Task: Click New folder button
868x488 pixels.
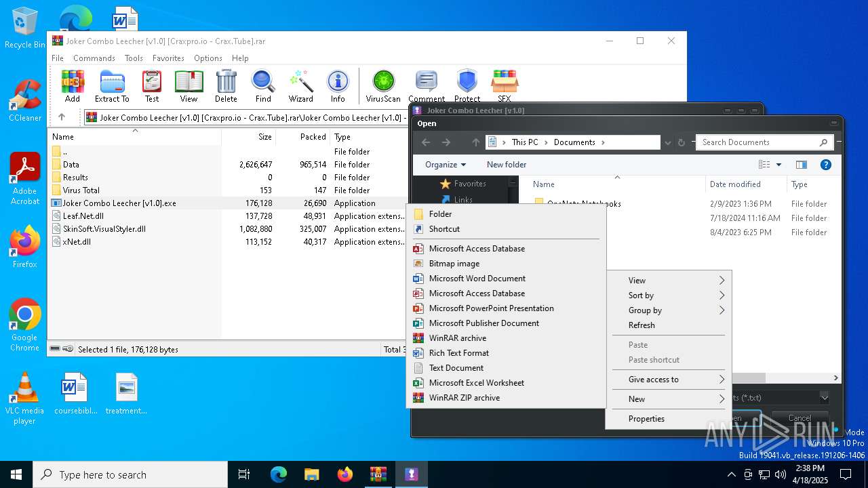Action: click(507, 165)
